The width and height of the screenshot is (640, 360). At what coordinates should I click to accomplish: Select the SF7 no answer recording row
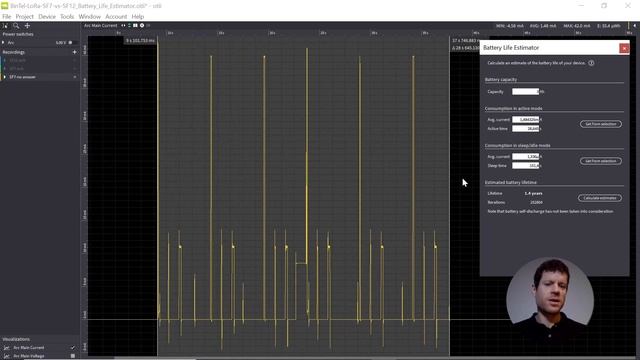[x=40, y=77]
